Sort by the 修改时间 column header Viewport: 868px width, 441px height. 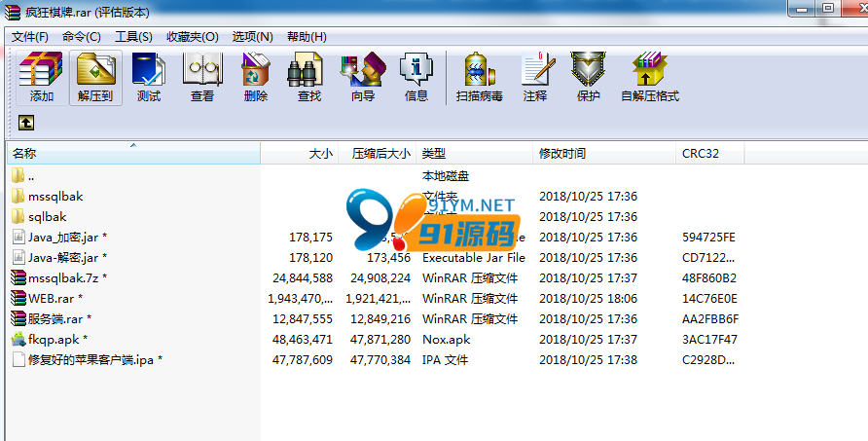(604, 154)
